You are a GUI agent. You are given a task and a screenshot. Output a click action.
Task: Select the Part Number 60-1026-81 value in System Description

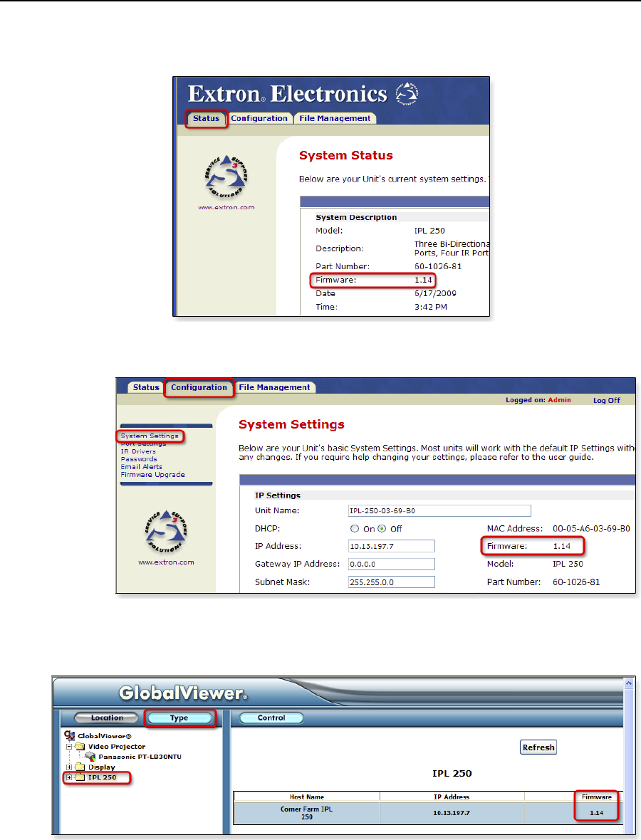click(438, 266)
